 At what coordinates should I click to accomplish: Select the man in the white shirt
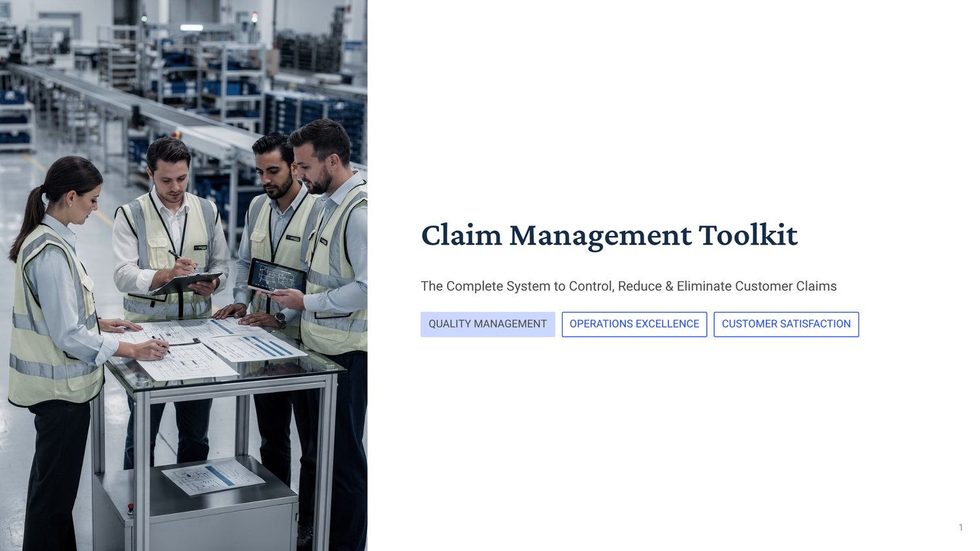pyautogui.click(x=171, y=261)
